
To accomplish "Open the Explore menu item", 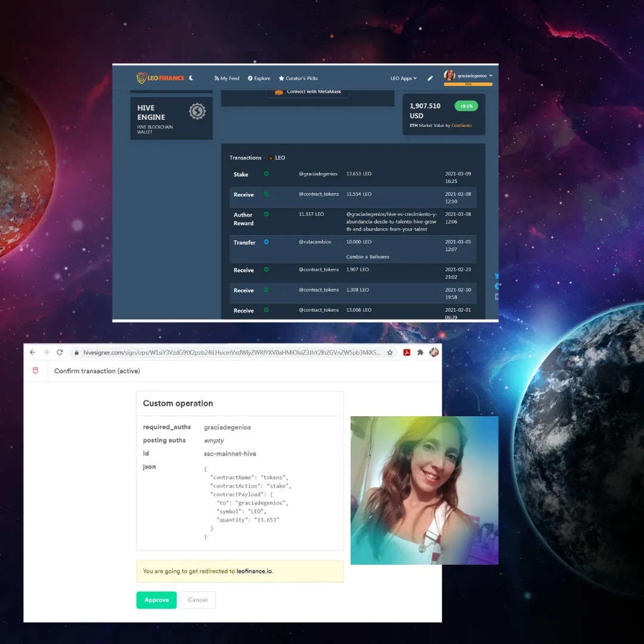I will pyautogui.click(x=259, y=79).
